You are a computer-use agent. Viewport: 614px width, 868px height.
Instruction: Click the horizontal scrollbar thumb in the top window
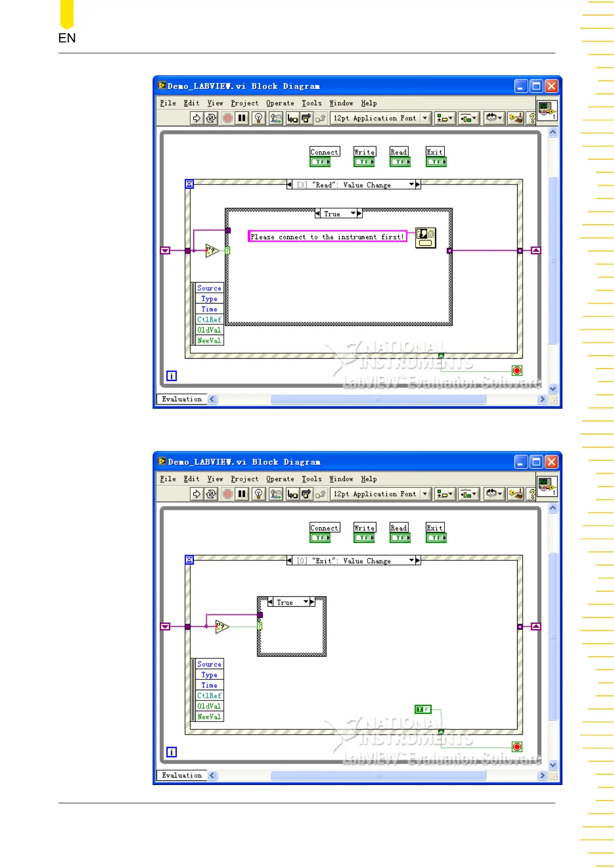[x=378, y=399]
